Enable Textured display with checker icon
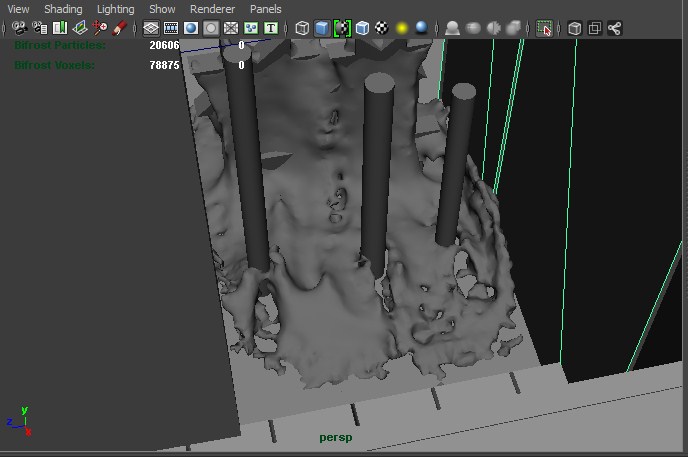The image size is (688, 457). 382,28
